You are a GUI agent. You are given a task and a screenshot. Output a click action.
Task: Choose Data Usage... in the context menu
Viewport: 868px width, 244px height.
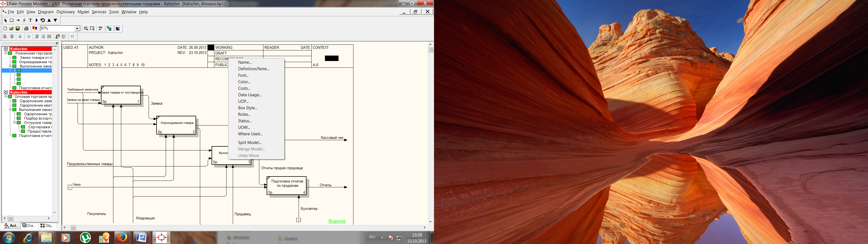point(256,95)
